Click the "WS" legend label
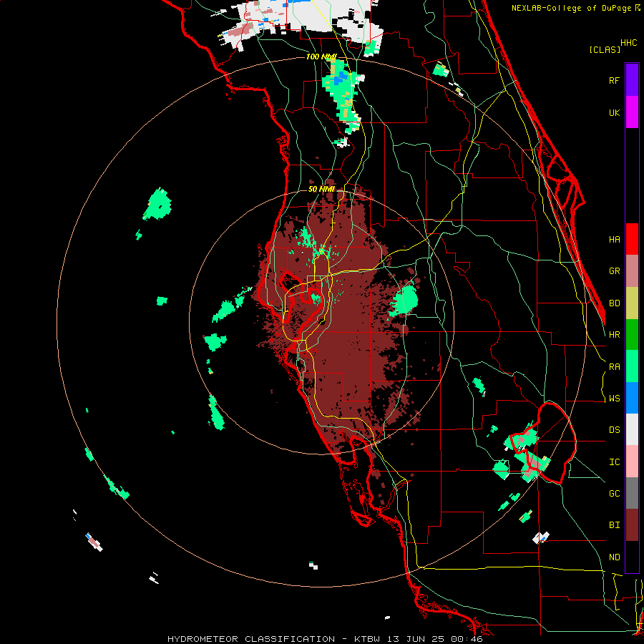The width and height of the screenshot is (644, 644). 614,398
